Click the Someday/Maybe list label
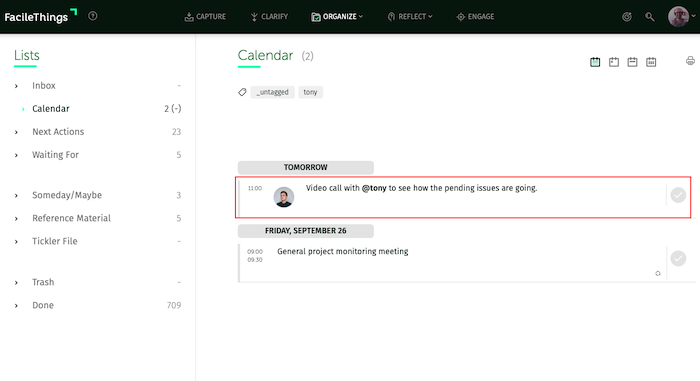This screenshot has height=381, width=700. (x=67, y=195)
